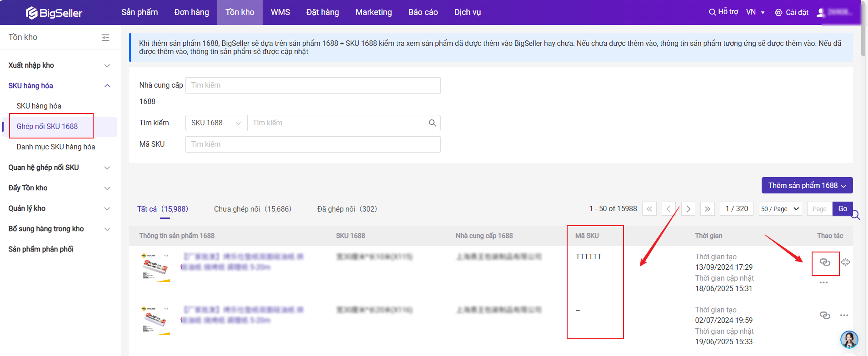Open Sản phẩm phân phối sidebar item

[x=41, y=249]
